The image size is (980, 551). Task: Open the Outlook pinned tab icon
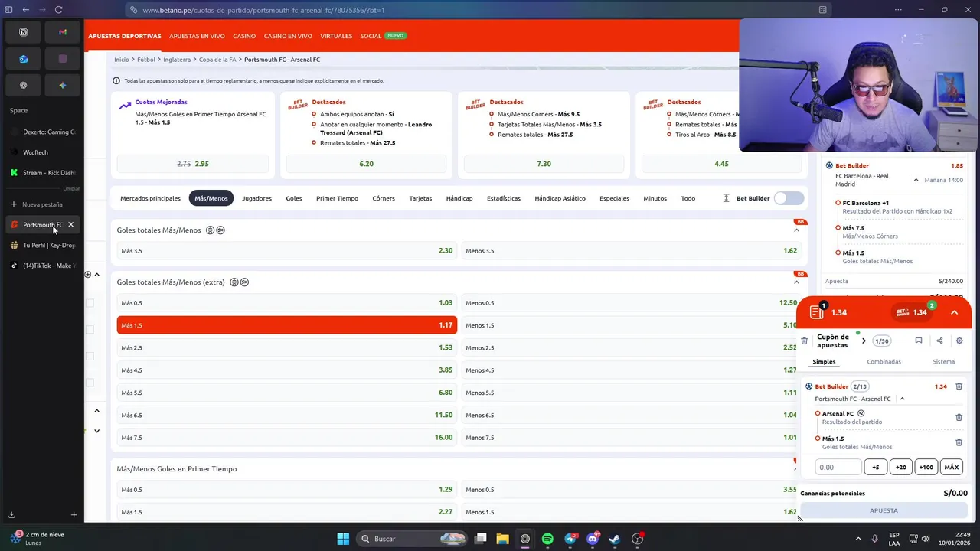pos(23,59)
